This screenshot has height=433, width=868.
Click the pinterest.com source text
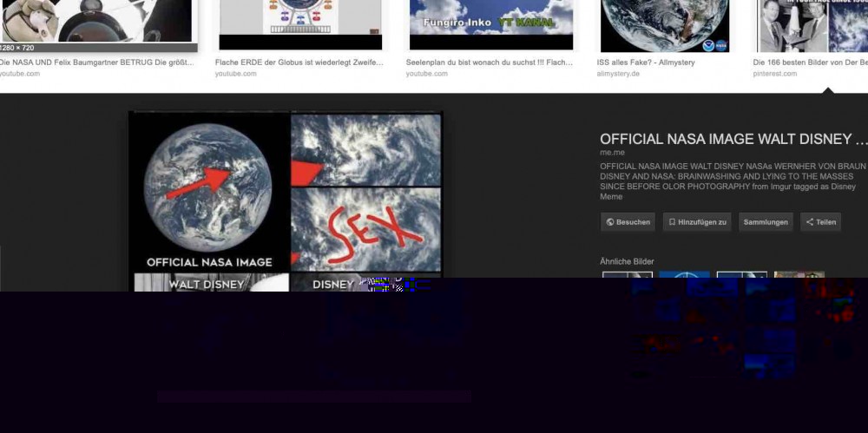(775, 74)
